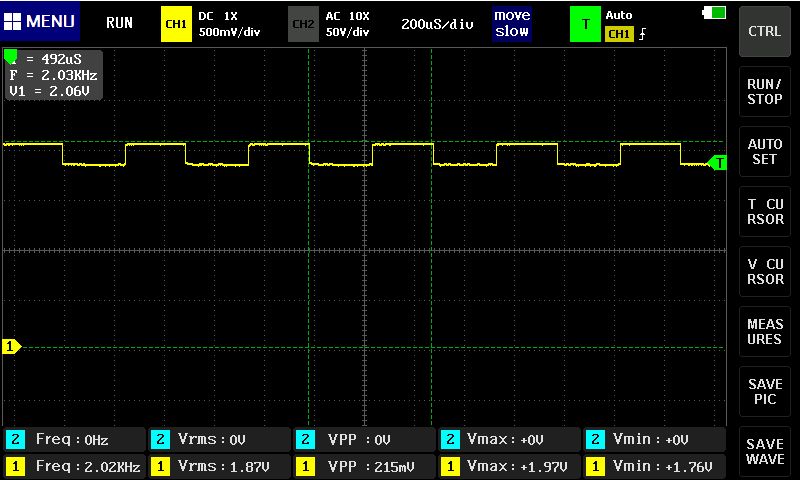Click the CH1 Freq: 2.02KHz measurement

coord(74,466)
